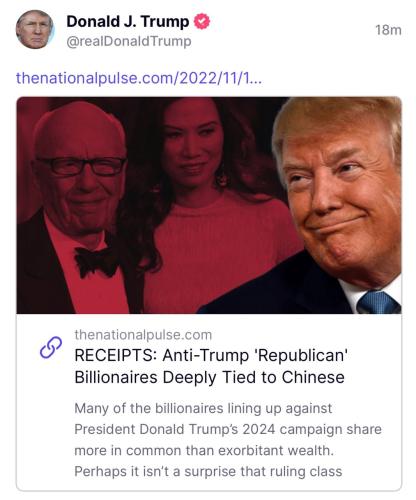416x500 pixels.
Task: Click the smiling man wearing blue tie
Action: 320,205
